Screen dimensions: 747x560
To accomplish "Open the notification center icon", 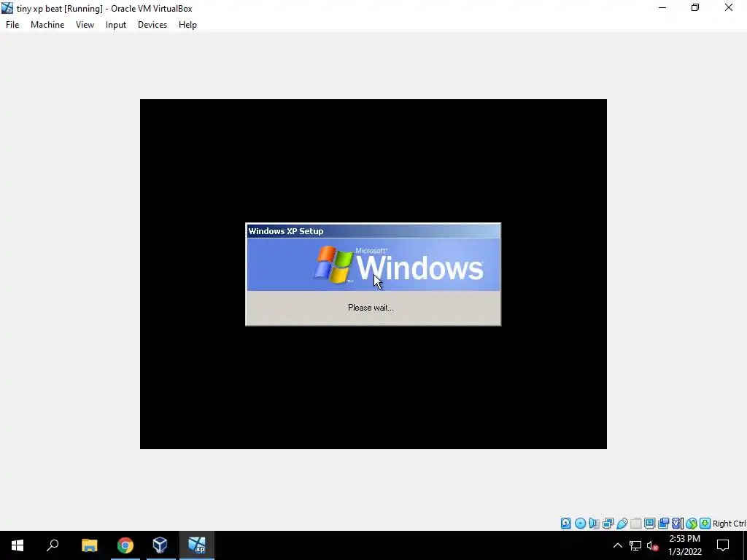I will [x=723, y=545].
